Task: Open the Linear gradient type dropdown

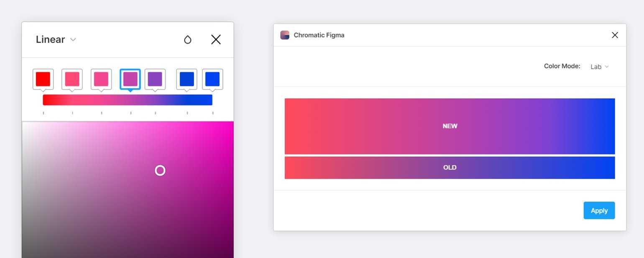Action: 56,40
